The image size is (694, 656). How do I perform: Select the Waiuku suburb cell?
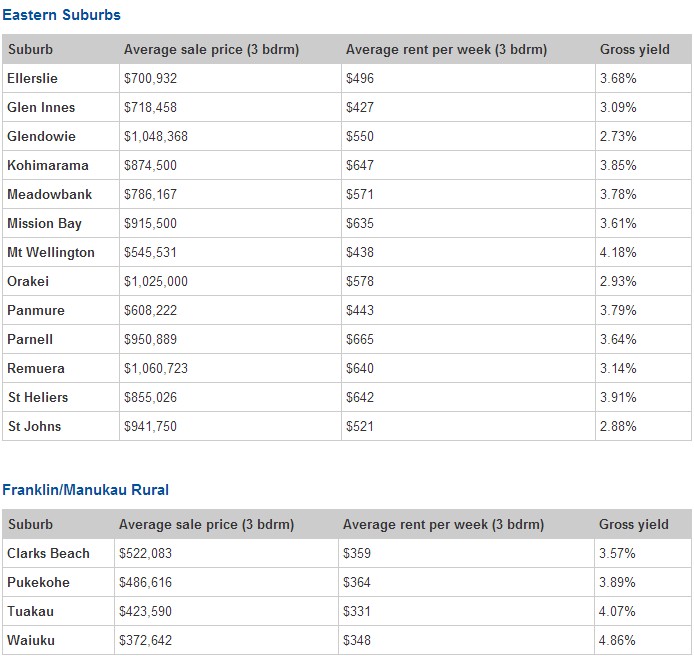(30, 640)
